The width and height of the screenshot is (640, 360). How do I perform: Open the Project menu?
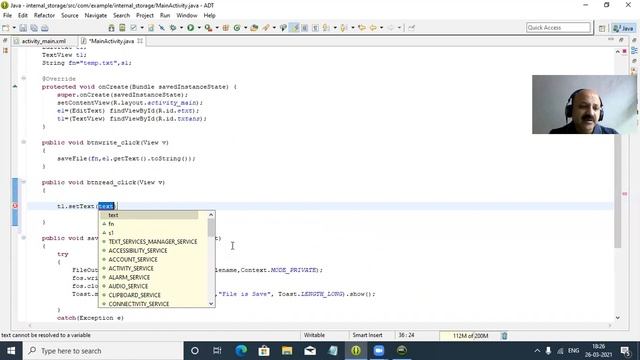pos(145,16)
